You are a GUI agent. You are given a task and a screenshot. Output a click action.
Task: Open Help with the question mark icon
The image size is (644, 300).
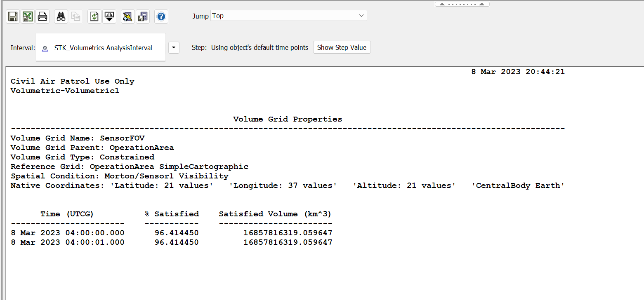click(161, 16)
